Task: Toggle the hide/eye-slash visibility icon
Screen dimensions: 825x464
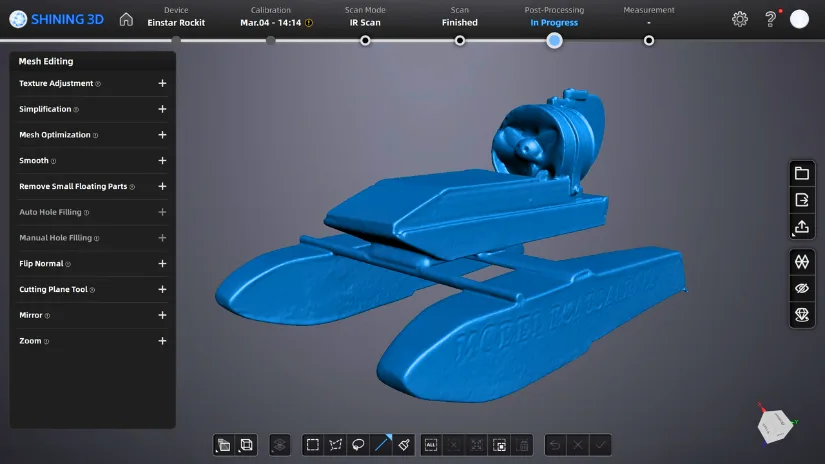Action: (x=802, y=288)
